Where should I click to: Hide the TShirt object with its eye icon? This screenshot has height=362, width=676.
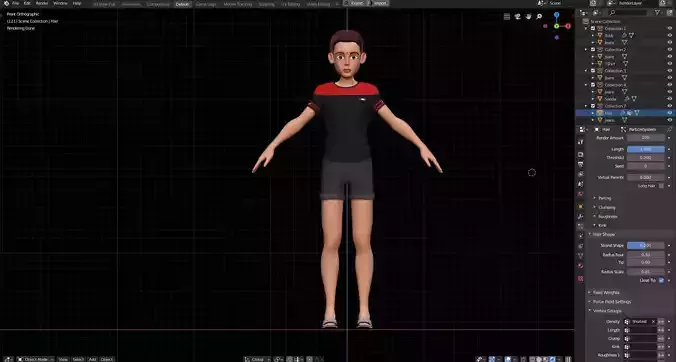pos(670,63)
